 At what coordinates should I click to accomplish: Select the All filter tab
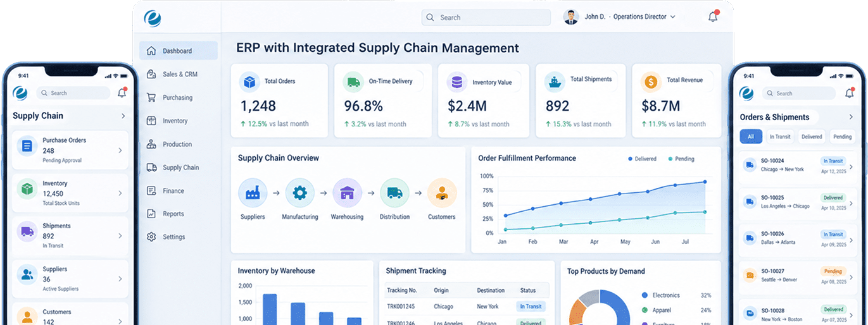coord(751,137)
